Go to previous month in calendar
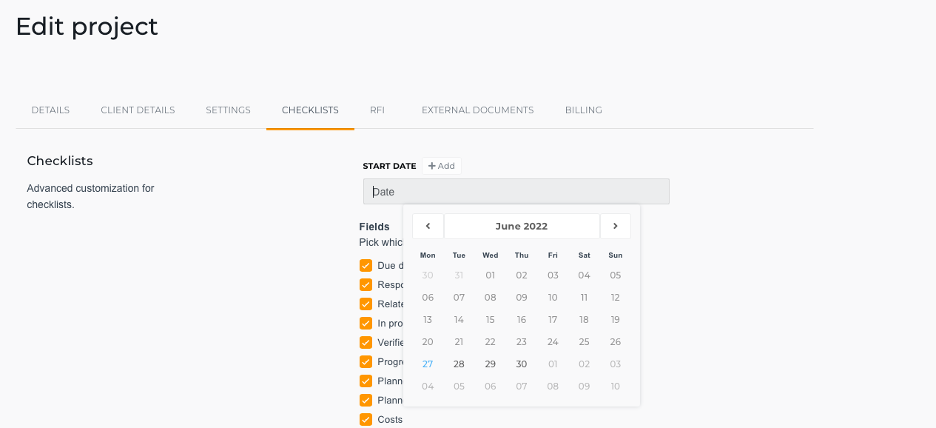Screen dimensions: 936x428 427,226
